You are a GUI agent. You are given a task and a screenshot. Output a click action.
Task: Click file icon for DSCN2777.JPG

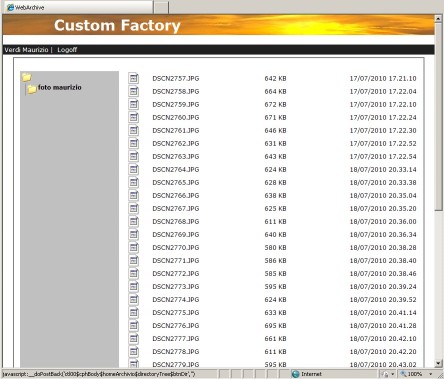click(134, 338)
